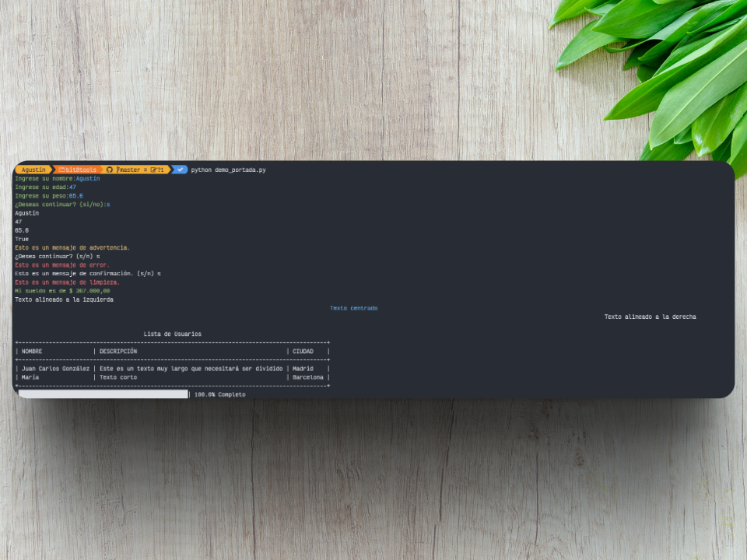Click the folder icon before bit8tools
The width and height of the screenshot is (747, 560).
(61, 170)
